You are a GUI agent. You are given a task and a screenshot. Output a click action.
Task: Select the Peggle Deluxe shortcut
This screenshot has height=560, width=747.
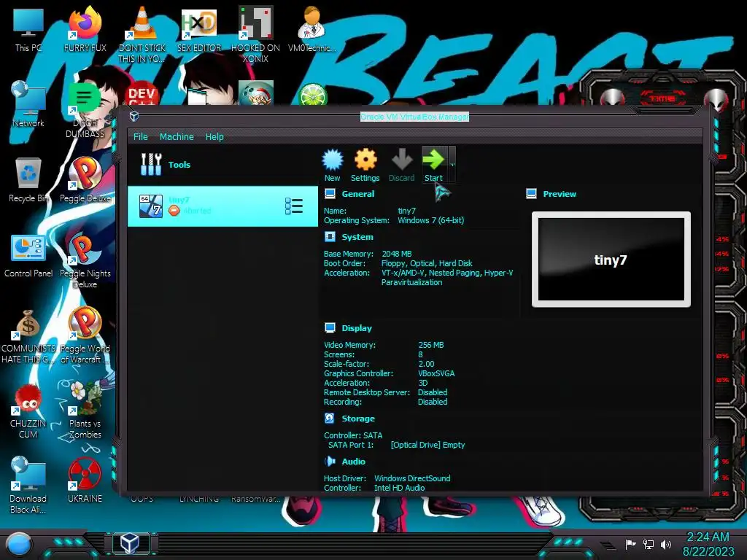(85, 181)
